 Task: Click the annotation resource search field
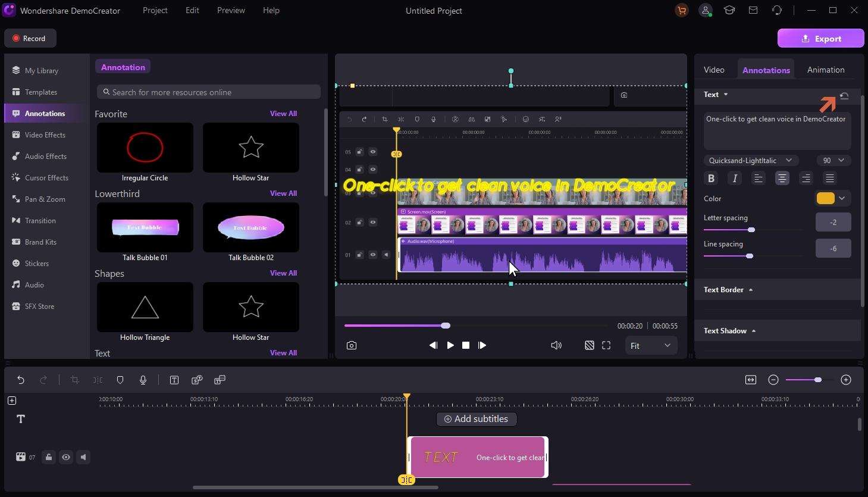[209, 92]
